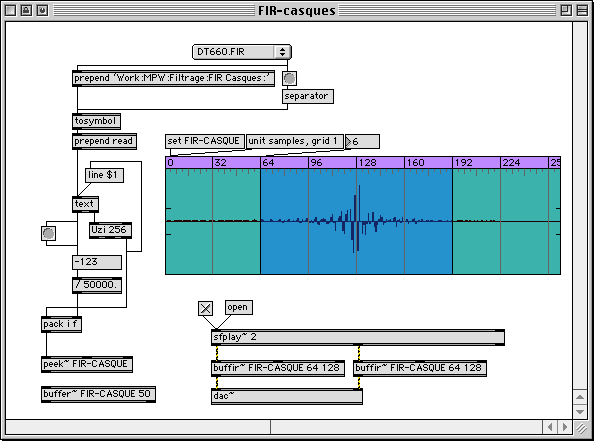The height and width of the screenshot is (441, 594).
Task: Select the number box showing 6
Action: [362, 141]
